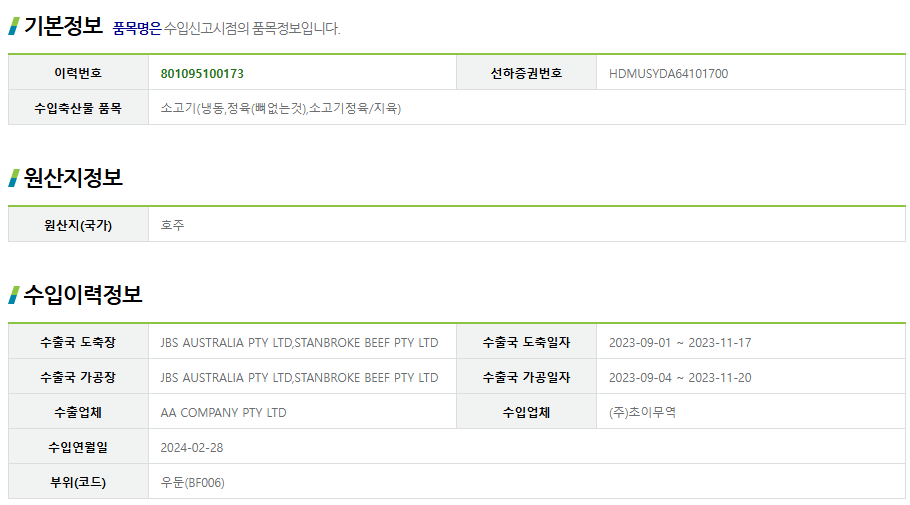Screen dimensions: 910x505
Task: Click the slaughter date range starting 2023-09-01
Action: [680, 342]
